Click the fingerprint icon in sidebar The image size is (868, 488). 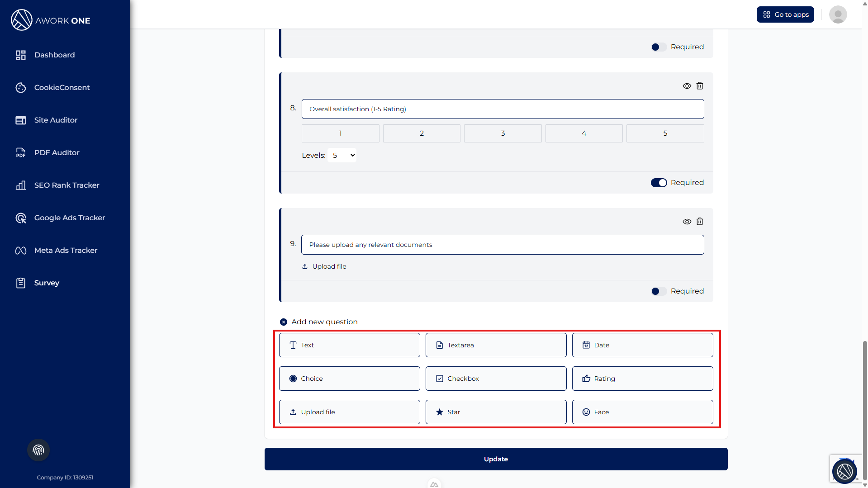38,450
